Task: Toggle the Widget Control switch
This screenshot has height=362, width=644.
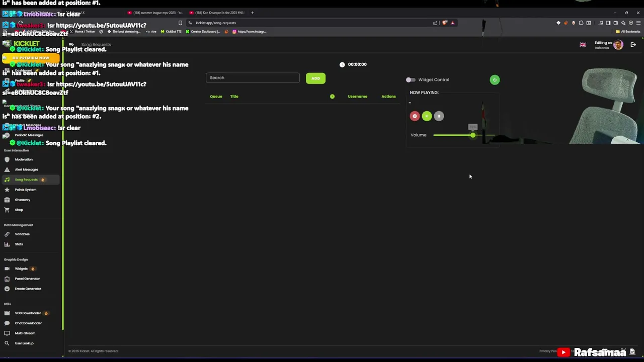Action: pyautogui.click(x=411, y=80)
